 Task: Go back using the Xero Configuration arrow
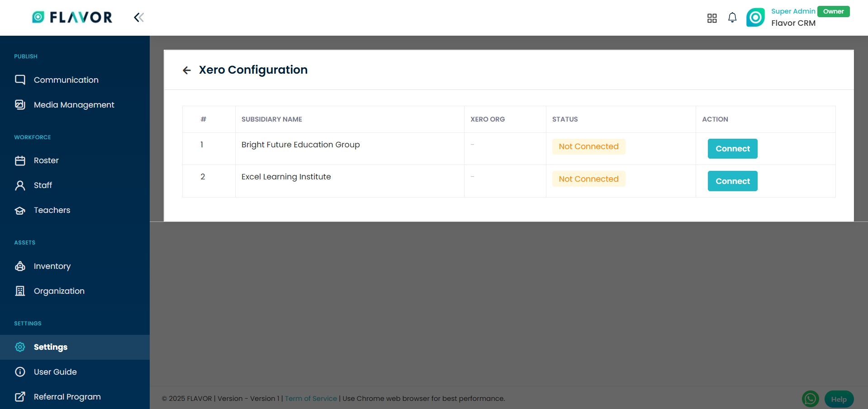187,70
